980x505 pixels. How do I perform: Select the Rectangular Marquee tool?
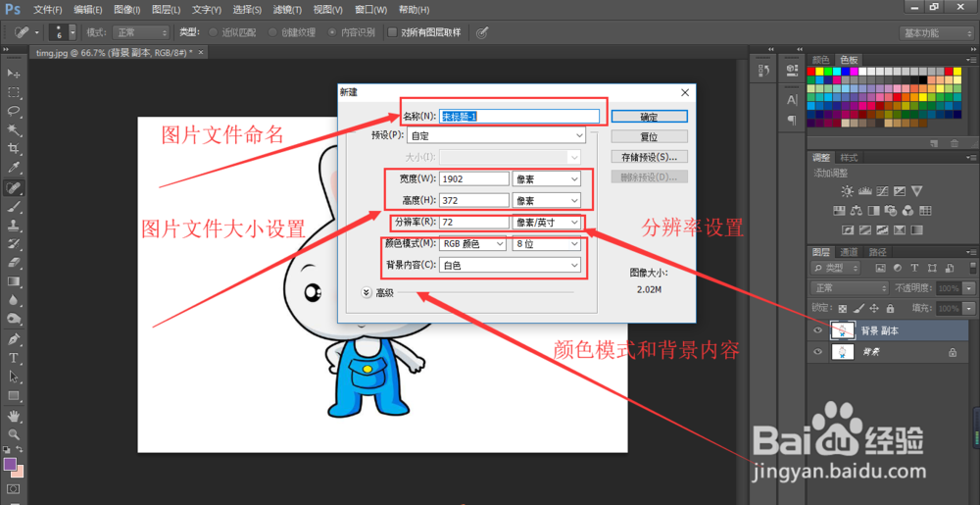pos(14,92)
